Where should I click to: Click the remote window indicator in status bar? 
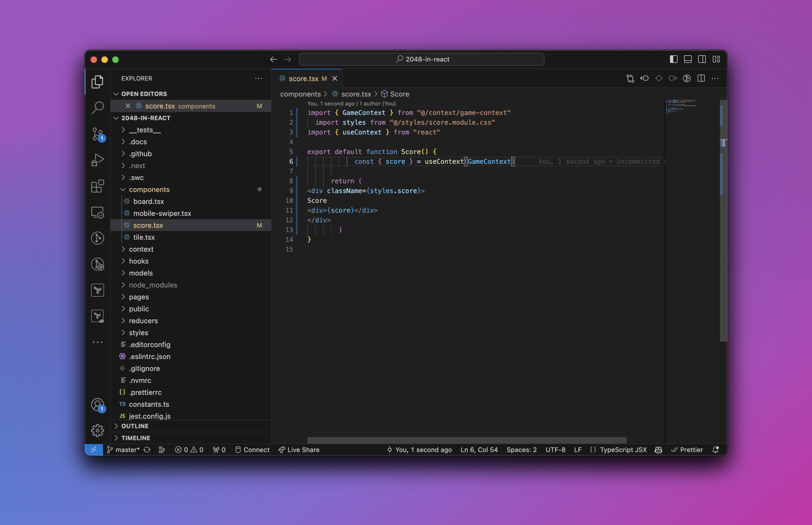point(94,450)
